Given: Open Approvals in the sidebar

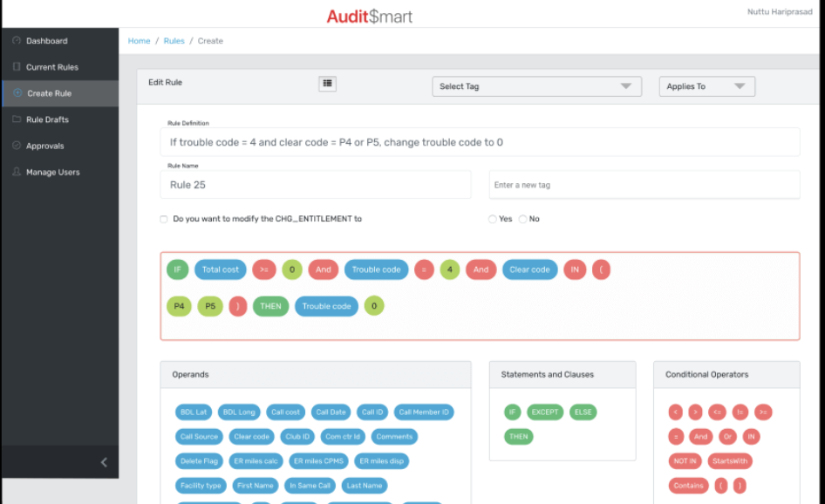Looking at the screenshot, I should tap(60, 146).
